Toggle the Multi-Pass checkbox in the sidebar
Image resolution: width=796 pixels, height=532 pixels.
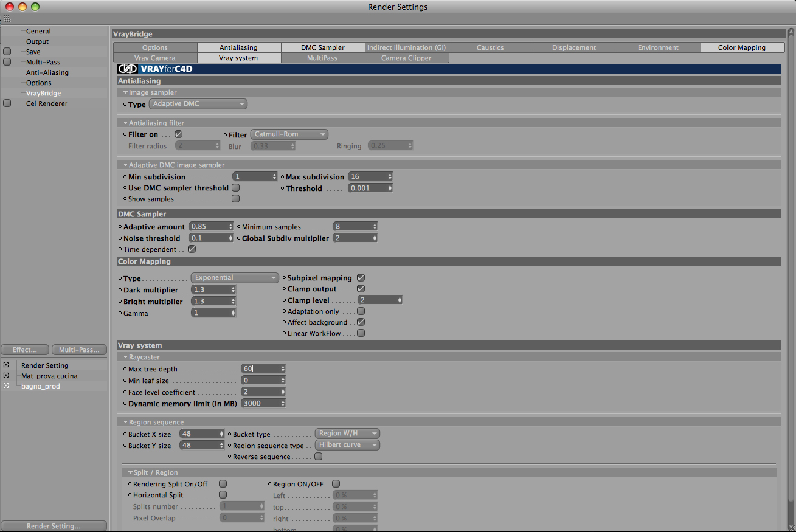click(x=7, y=62)
